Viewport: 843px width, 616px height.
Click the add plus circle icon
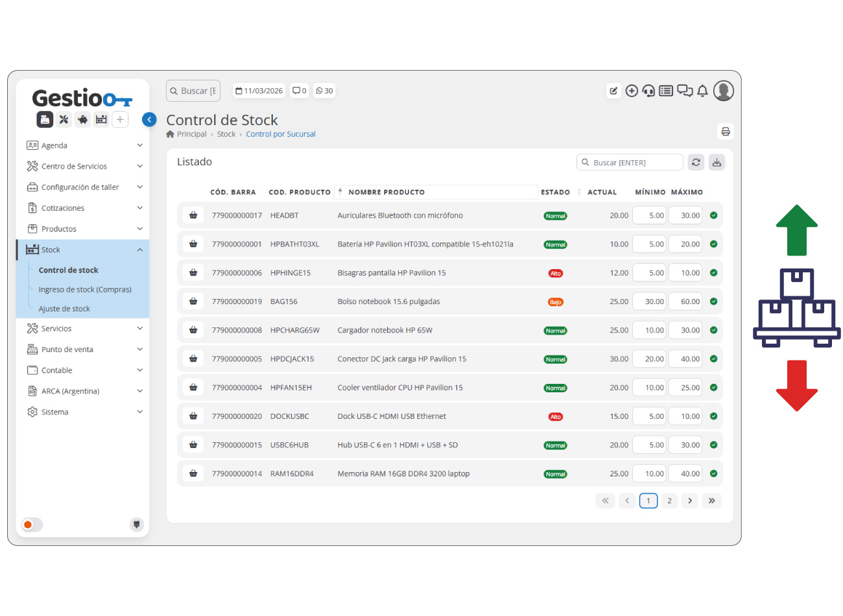click(x=632, y=91)
